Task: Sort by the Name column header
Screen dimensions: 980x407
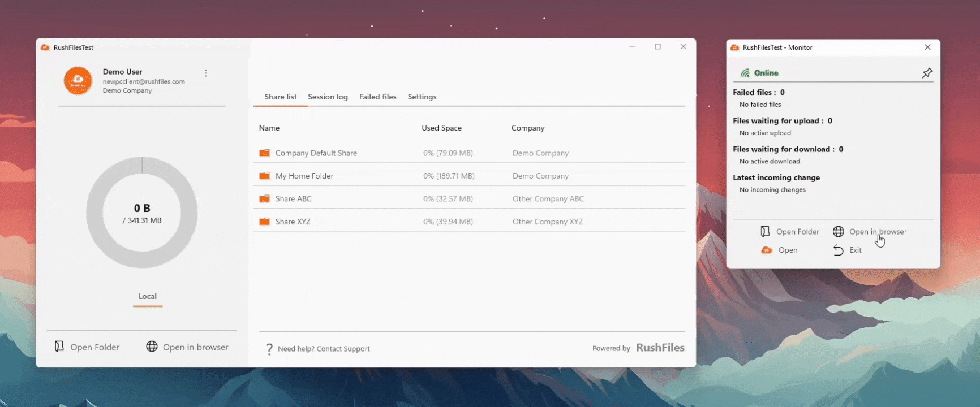Action: coord(269,128)
